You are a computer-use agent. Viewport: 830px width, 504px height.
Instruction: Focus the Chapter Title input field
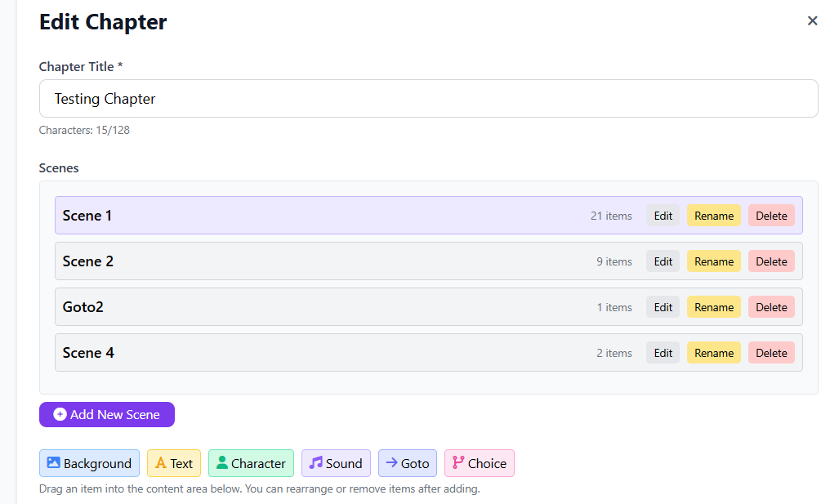[428, 99]
